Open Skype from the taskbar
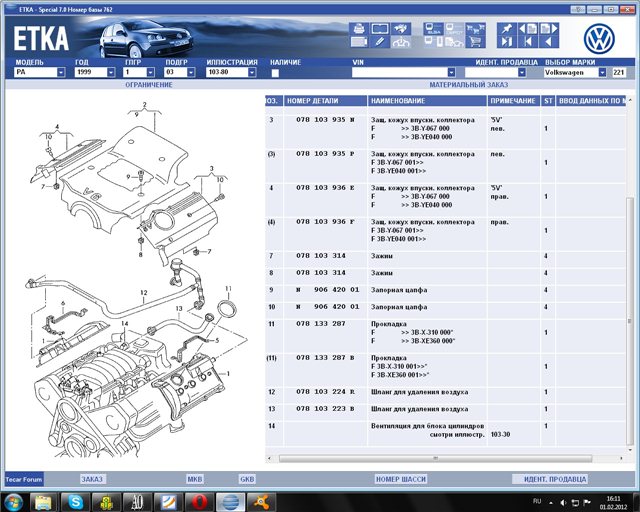The height and width of the screenshot is (512, 640). (x=75, y=502)
